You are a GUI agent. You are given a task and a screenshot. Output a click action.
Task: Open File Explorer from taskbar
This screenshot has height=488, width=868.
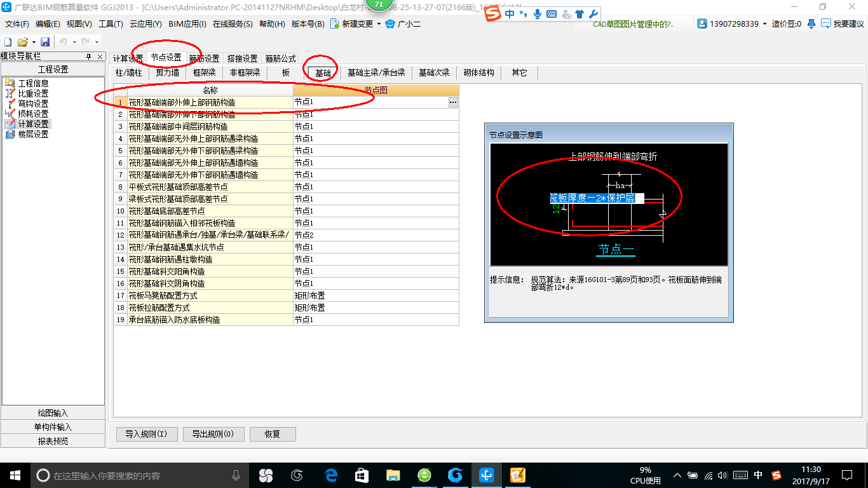[393, 475]
